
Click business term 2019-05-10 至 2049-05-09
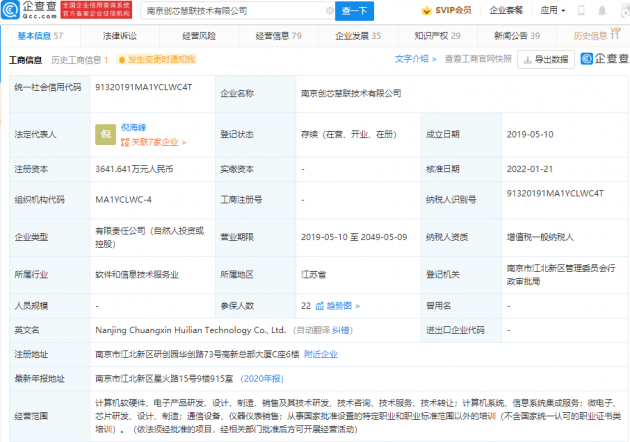tap(354, 237)
